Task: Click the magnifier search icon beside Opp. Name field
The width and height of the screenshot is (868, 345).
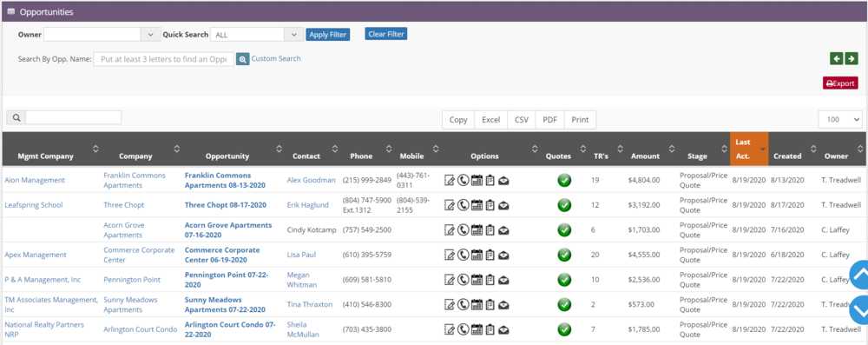Action: (x=242, y=59)
